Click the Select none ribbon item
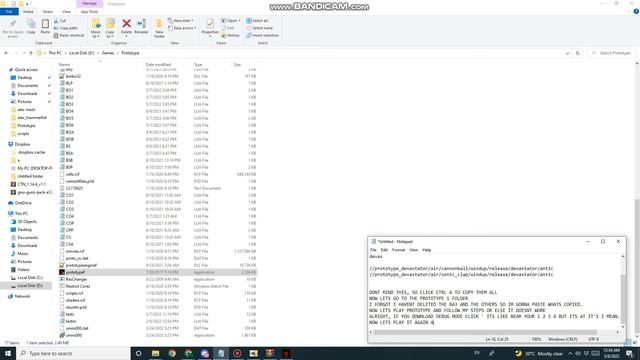Image resolution: width=640 pixels, height=360 pixels. [259, 28]
